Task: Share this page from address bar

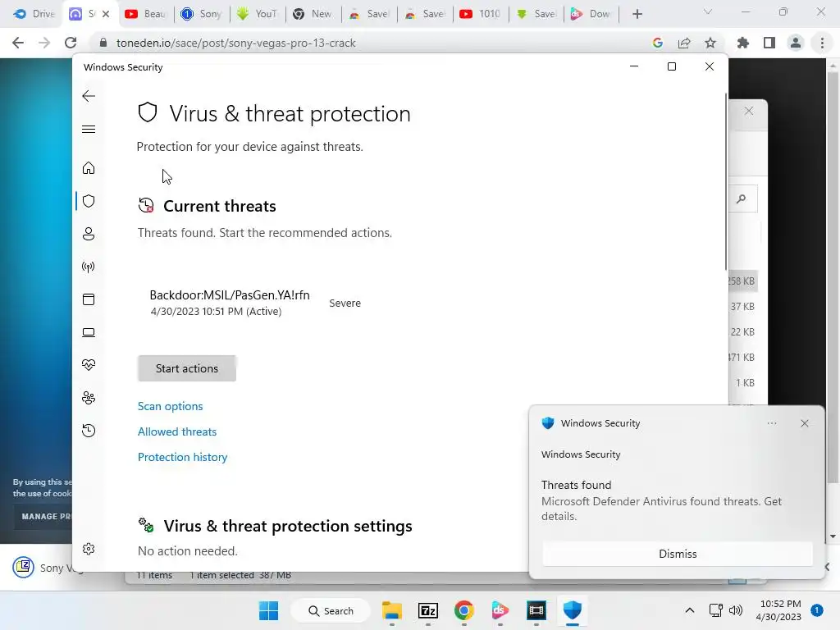Action: pos(684,43)
